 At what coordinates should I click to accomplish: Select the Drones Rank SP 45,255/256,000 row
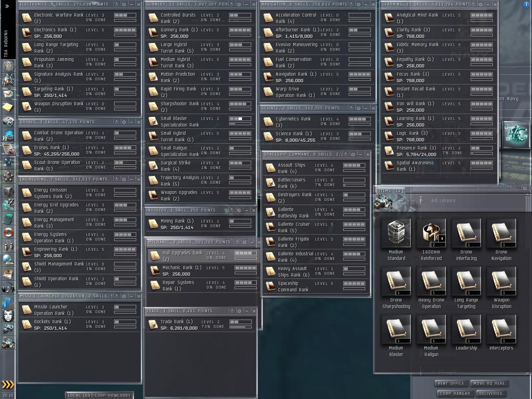click(79, 150)
